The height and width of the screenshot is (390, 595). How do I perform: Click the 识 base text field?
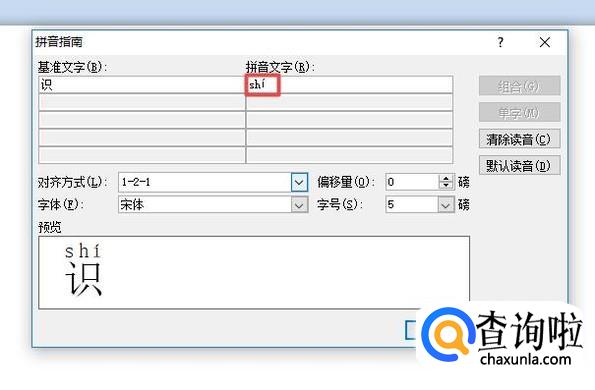pyautogui.click(x=142, y=85)
